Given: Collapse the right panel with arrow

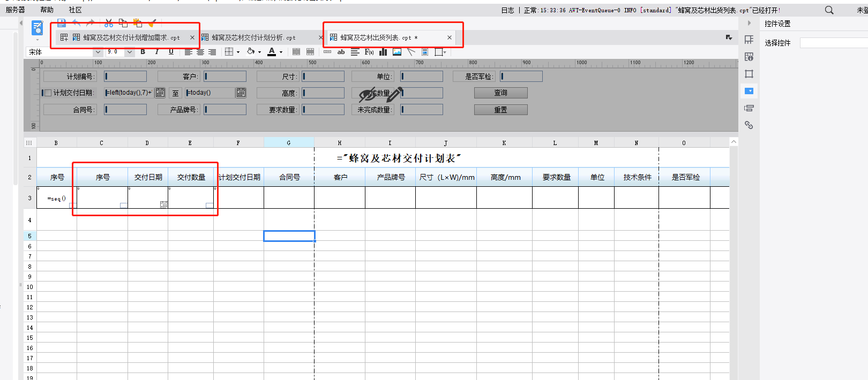Looking at the screenshot, I should pos(749,23).
